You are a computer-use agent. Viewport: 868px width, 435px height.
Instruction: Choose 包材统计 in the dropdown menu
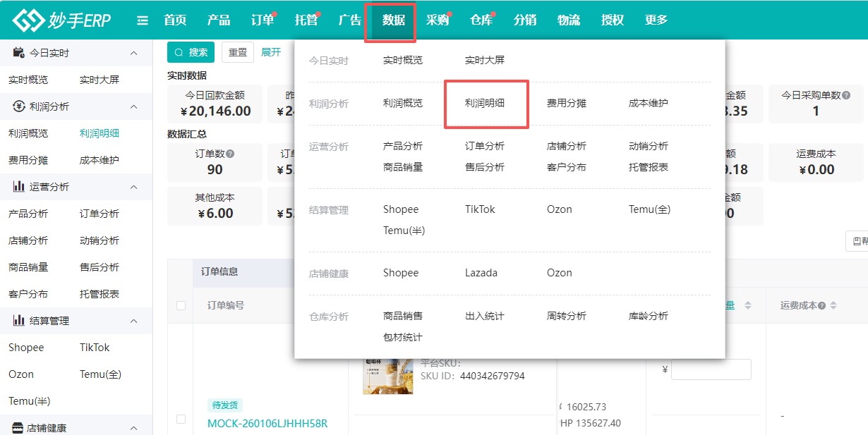click(403, 338)
